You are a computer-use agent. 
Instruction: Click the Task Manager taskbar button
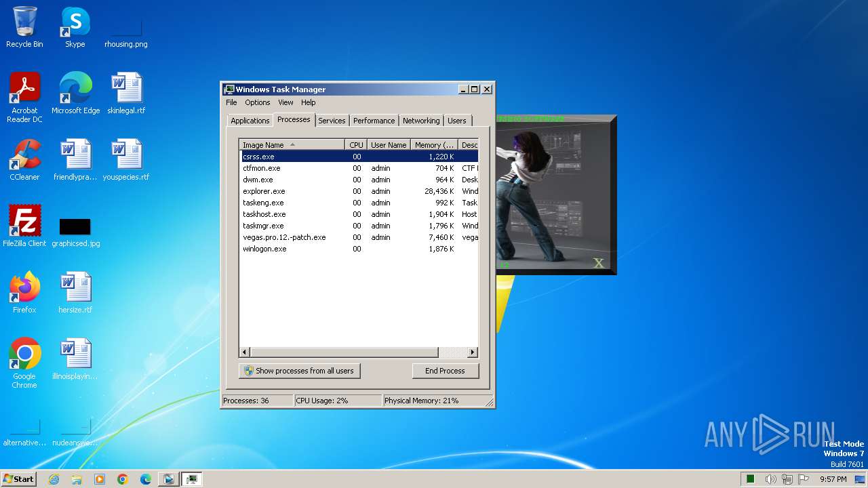tap(192, 479)
